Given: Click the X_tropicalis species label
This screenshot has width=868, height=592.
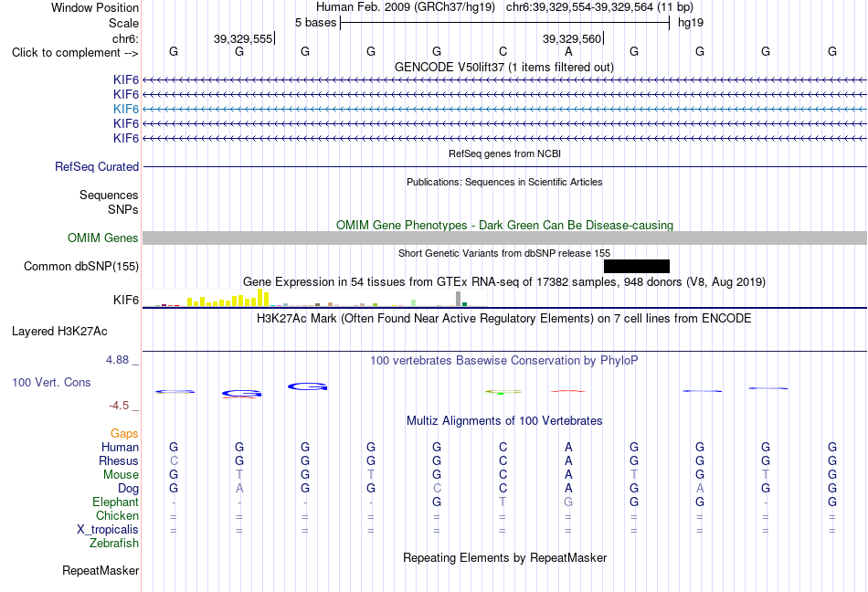Looking at the screenshot, I should tap(108, 530).
